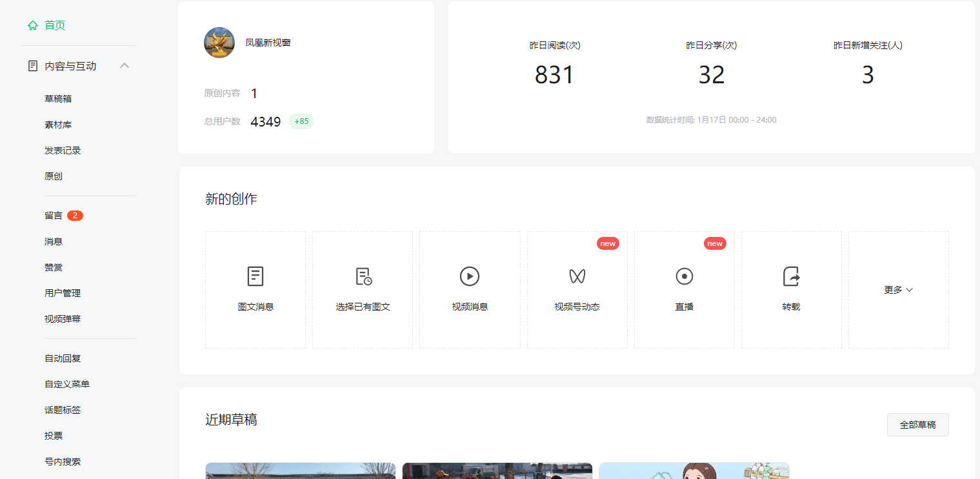980x479 pixels.
Task: Select 投票 from the sidebar
Action: click(x=54, y=435)
